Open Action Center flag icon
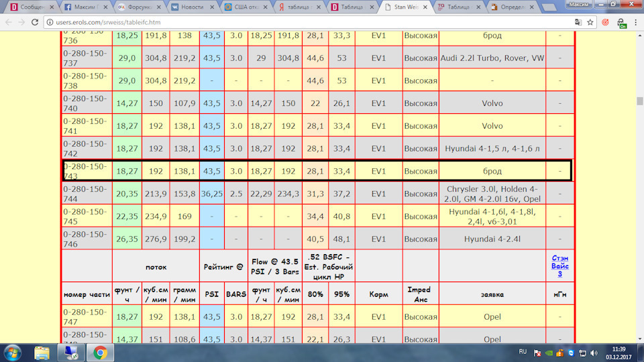The height and width of the screenshot is (362, 644). (537, 353)
